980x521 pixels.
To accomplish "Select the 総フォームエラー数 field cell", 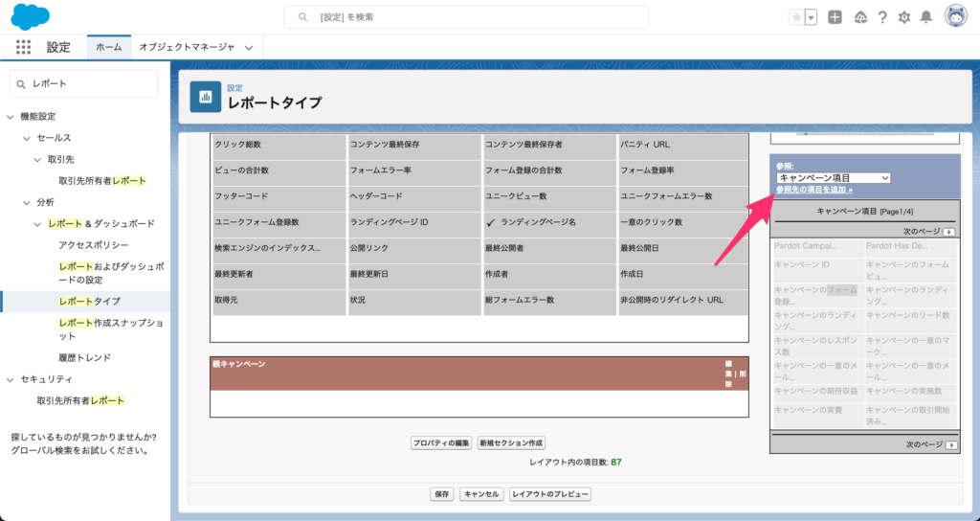I will point(550,301).
